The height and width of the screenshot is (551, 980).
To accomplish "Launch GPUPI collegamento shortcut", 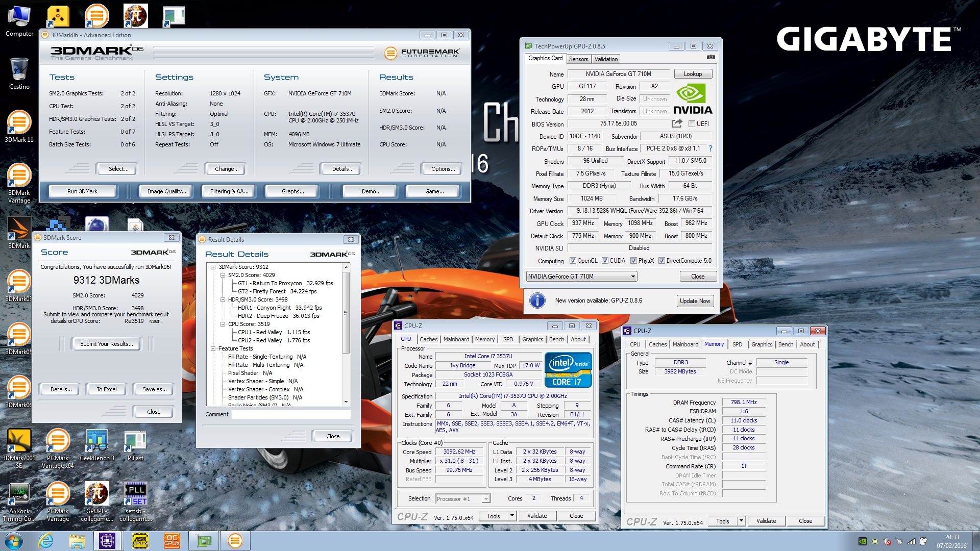I will pyautogui.click(x=96, y=502).
